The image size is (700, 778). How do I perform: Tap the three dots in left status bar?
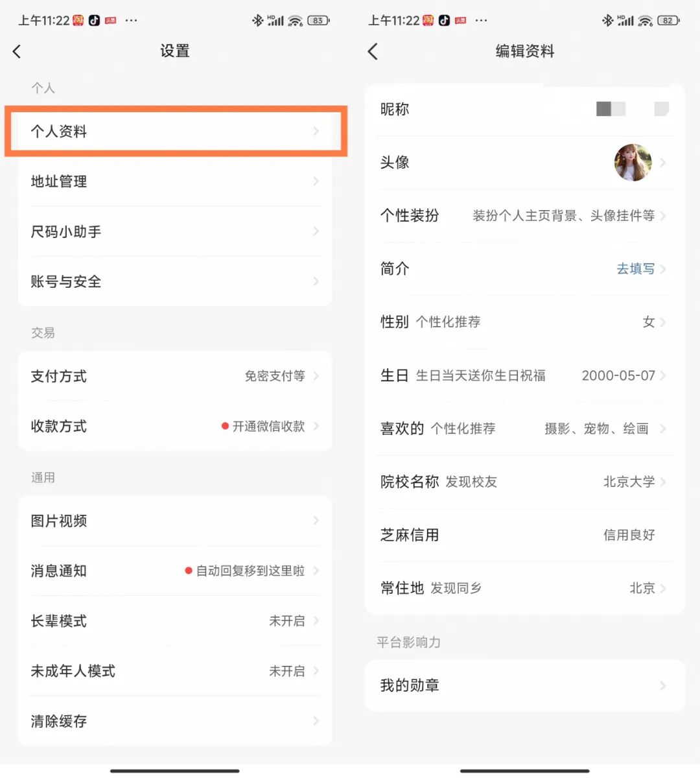click(x=131, y=21)
